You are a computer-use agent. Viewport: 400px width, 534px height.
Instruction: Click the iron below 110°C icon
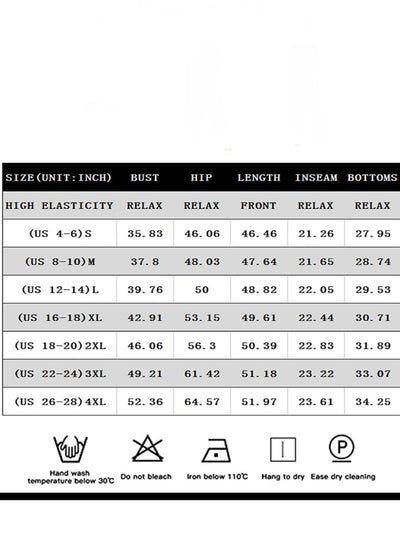tap(216, 451)
